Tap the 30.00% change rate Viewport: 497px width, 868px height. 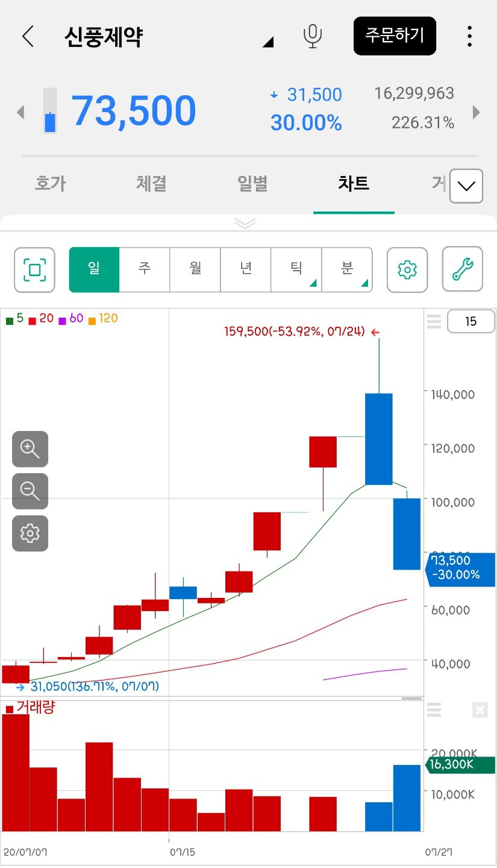pyautogui.click(x=306, y=123)
